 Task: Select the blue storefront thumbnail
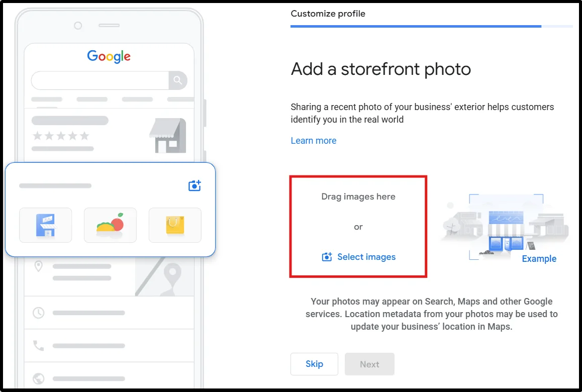[x=45, y=225]
